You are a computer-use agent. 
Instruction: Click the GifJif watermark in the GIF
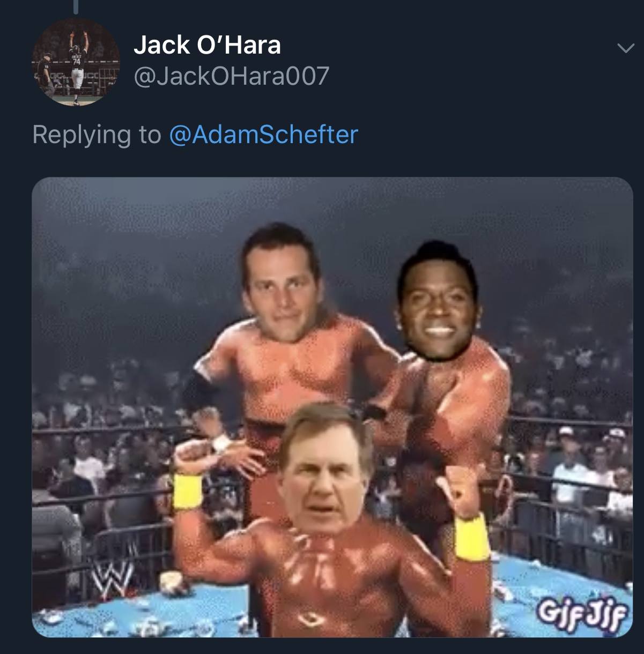(582, 610)
